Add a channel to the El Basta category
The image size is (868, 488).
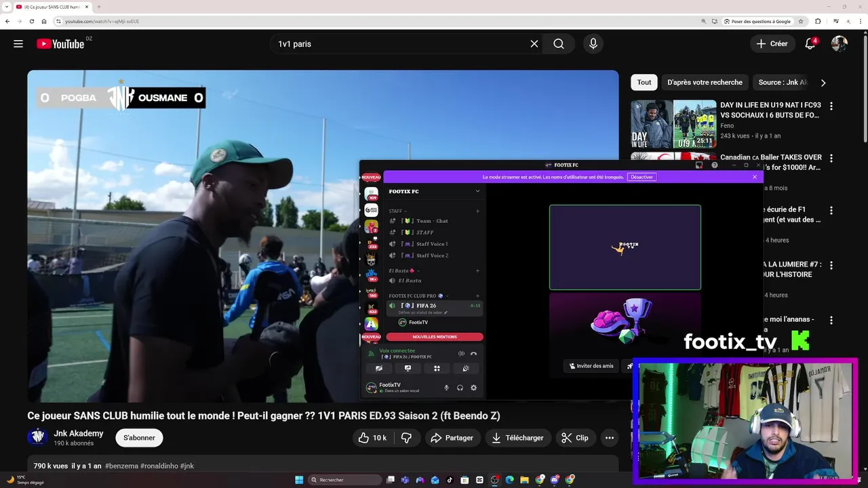coord(477,270)
